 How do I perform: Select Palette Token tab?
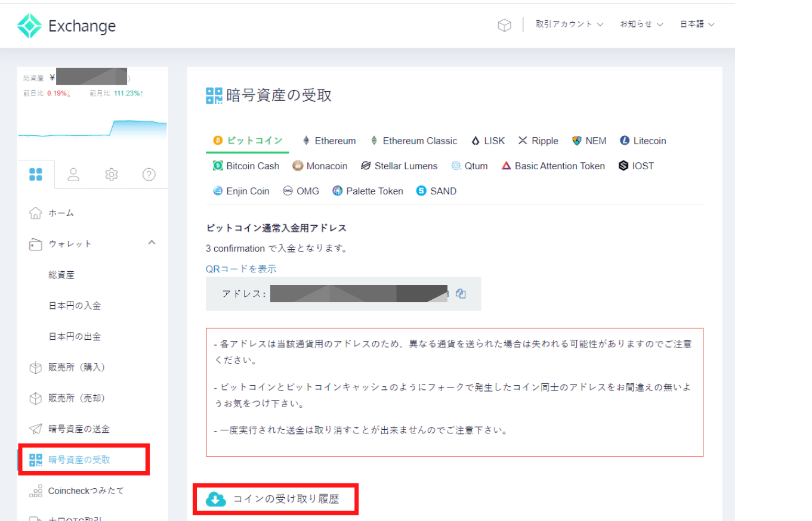368,191
